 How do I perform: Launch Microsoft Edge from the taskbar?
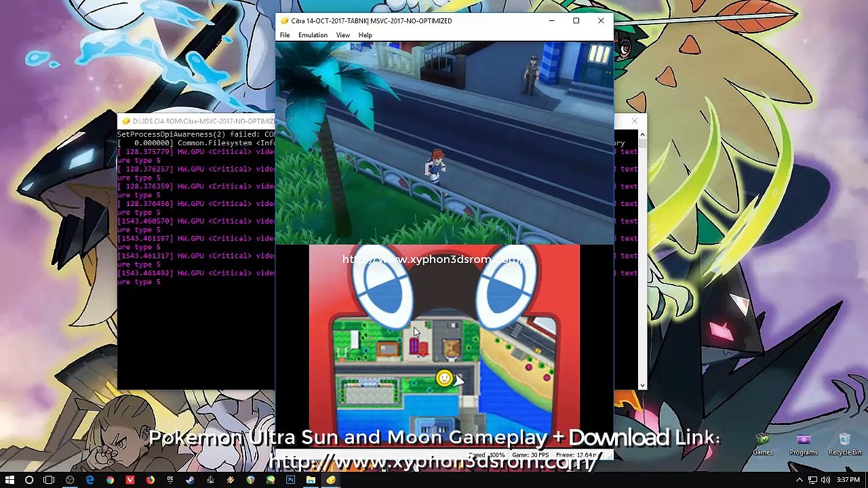coord(90,480)
